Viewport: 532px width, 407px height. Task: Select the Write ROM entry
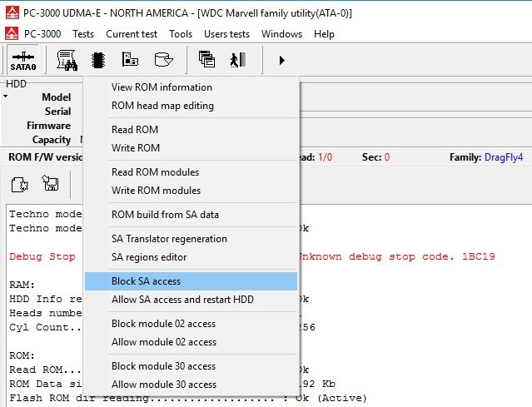[x=191, y=148]
